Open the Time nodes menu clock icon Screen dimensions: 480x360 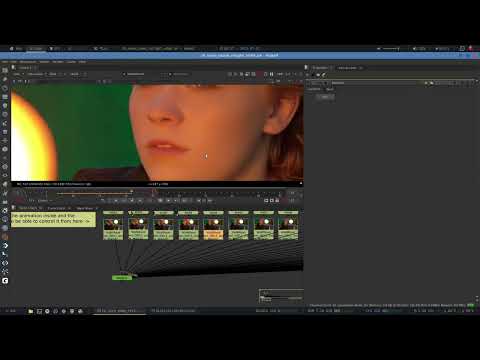(x=5, y=88)
